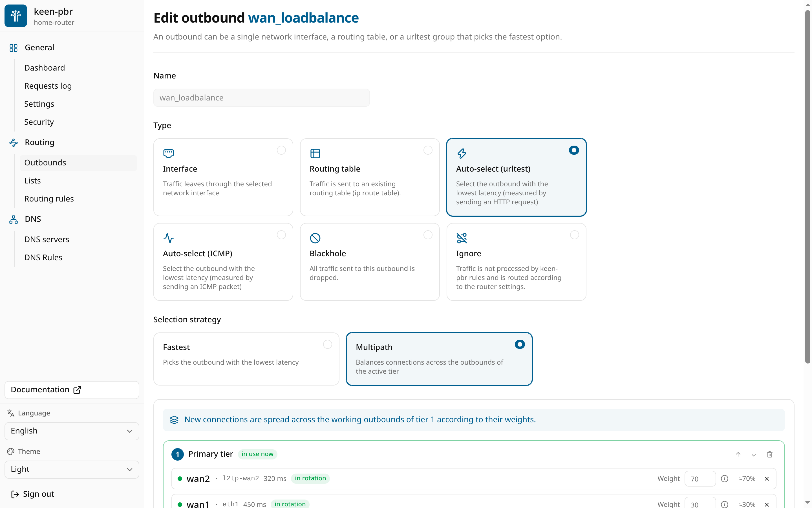This screenshot has height=508, width=812.
Task: Click Sign out
Action: 32,494
